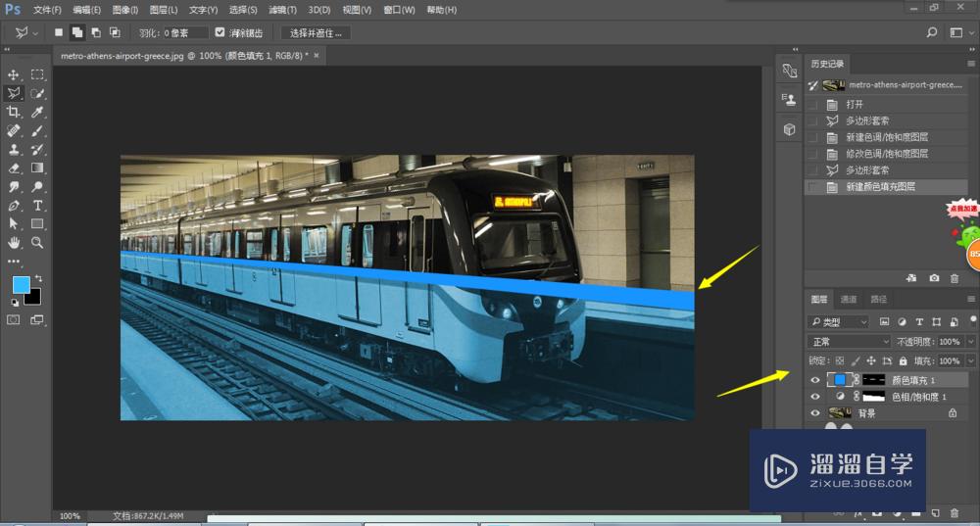Open the 填充 fill dropdown arrow
The width and height of the screenshot is (980, 526).
(x=970, y=361)
